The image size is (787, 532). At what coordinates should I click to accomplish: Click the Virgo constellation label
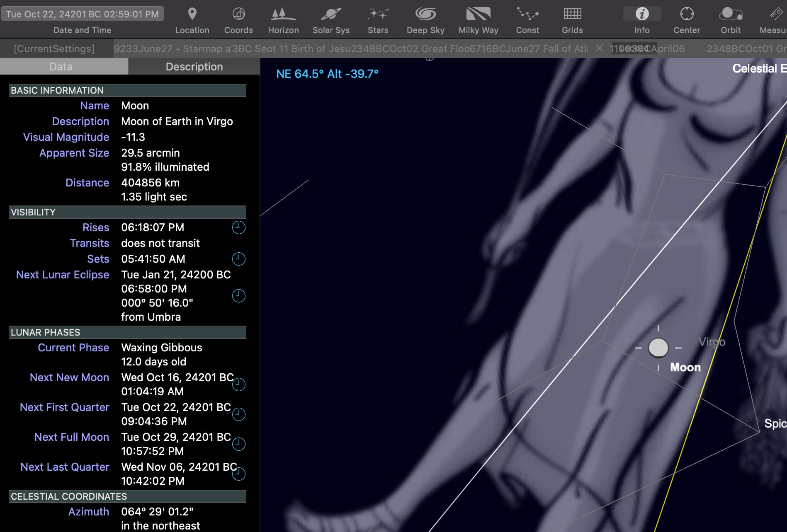pos(712,342)
